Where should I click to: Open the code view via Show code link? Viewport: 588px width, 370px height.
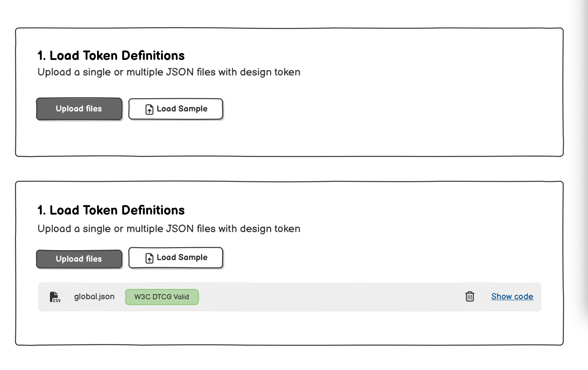pos(512,296)
